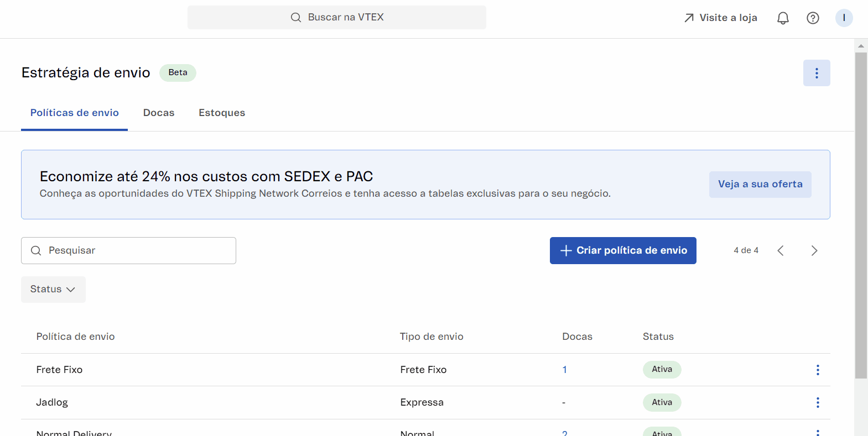Open actions menu for Frete Fixo row
Image resolution: width=868 pixels, height=436 pixels.
pos(818,370)
